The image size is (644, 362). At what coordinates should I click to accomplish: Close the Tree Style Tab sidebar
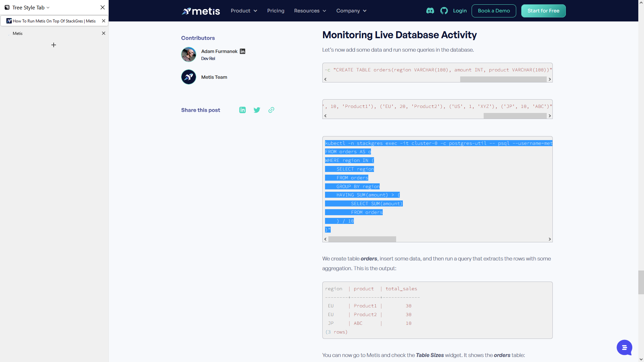[x=103, y=7]
